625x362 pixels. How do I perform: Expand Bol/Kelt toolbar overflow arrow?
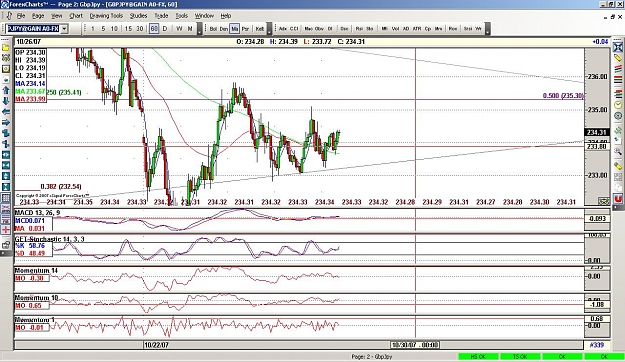click(x=270, y=29)
